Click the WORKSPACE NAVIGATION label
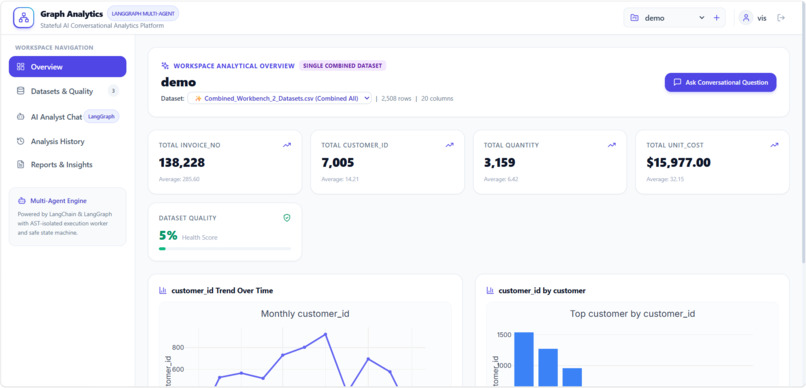Screen dimensions: 806x388 click(54, 48)
